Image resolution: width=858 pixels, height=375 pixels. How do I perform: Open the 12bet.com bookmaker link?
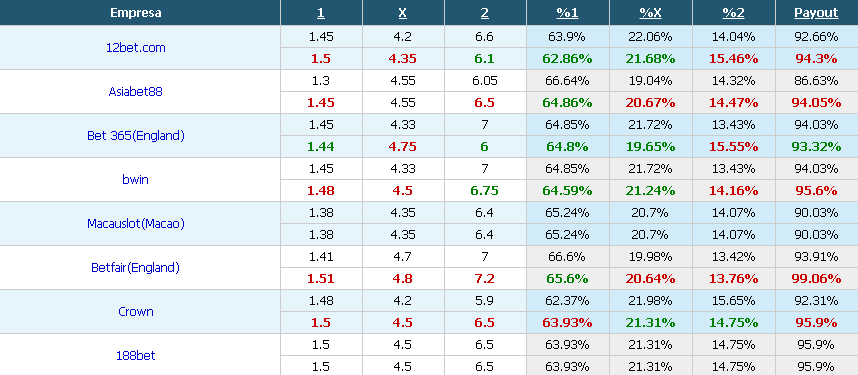(x=136, y=48)
